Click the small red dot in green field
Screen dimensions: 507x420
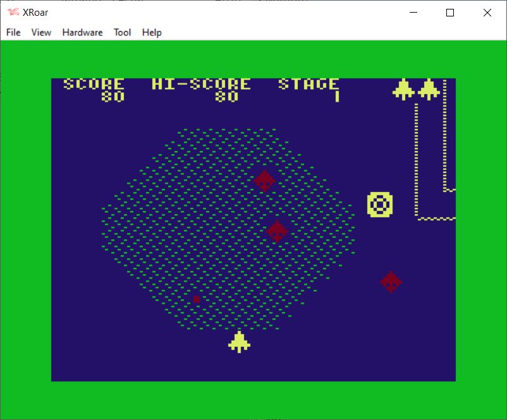(x=197, y=299)
